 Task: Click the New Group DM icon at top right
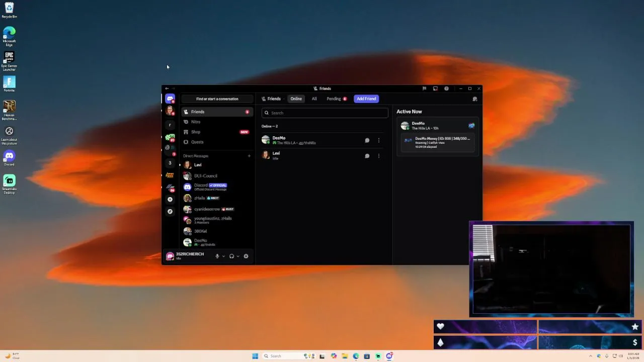pos(474,99)
